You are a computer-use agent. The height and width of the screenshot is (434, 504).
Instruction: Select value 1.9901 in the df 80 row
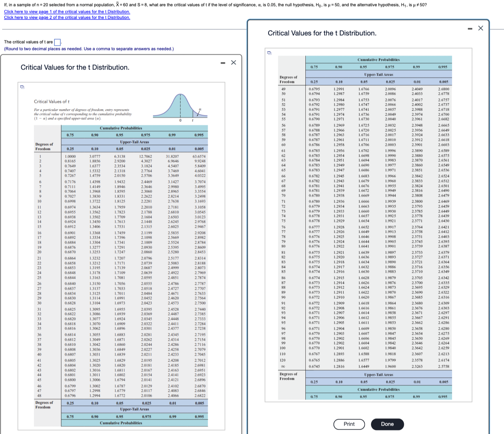click(x=390, y=246)
